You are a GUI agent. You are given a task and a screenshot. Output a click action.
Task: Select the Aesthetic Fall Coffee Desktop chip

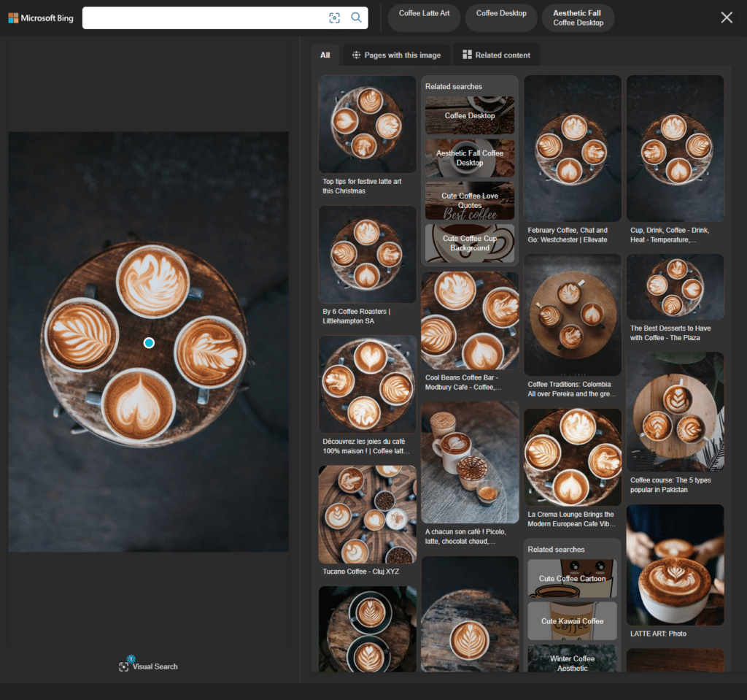point(578,18)
